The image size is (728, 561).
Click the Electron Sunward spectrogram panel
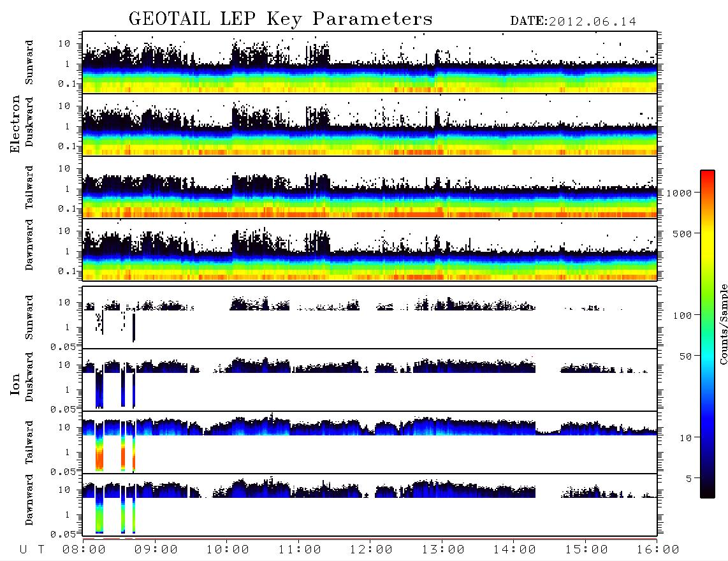[x=370, y=62]
